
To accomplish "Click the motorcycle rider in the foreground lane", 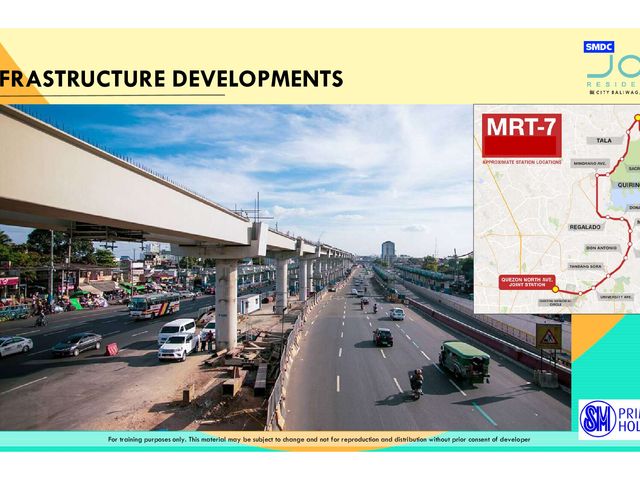I will (417, 383).
